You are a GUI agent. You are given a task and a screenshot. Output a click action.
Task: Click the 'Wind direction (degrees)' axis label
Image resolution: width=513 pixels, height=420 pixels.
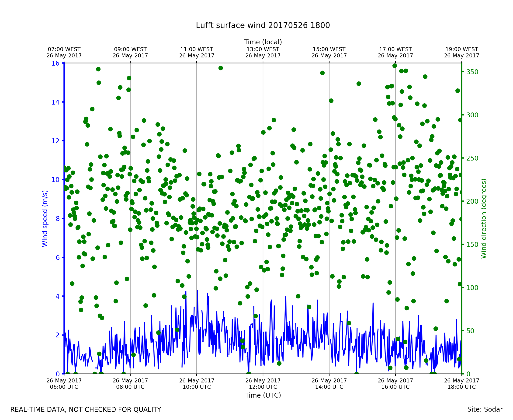pyautogui.click(x=484, y=218)
